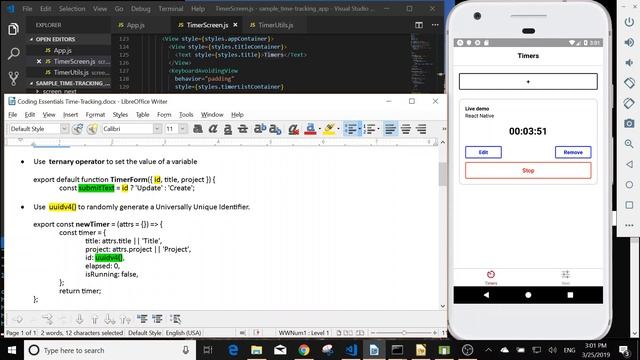Open the VS Code Explorer icon
The width and height of the screenshot is (640, 360).
pos(13,29)
